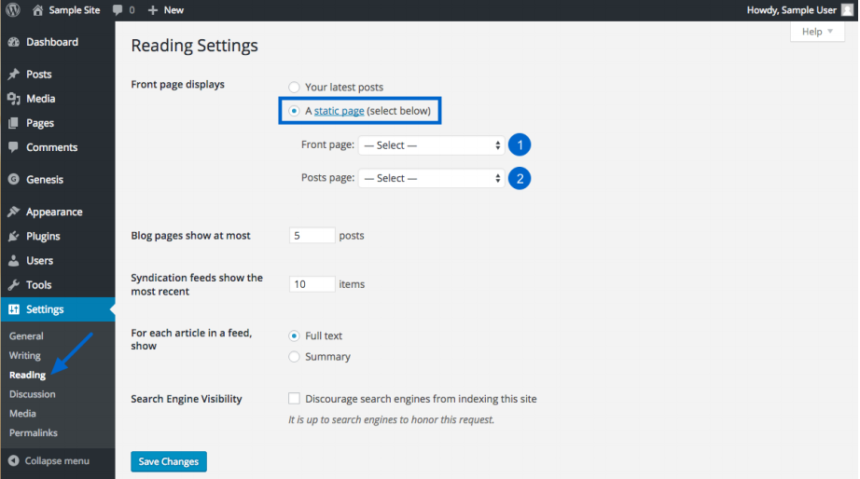860x479 pixels.
Task: Open Dashboard from the sidebar icon
Action: coord(14,42)
